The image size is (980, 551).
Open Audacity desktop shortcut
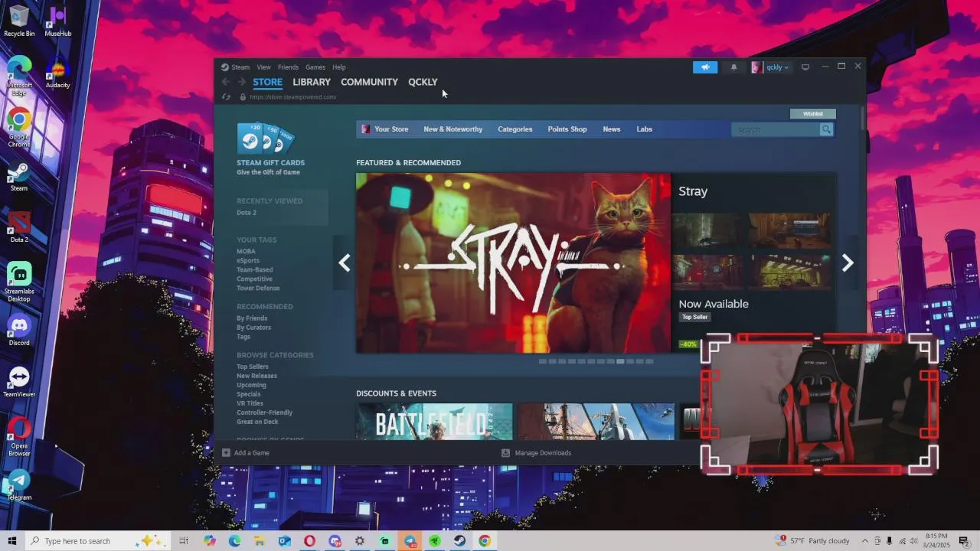pos(58,73)
